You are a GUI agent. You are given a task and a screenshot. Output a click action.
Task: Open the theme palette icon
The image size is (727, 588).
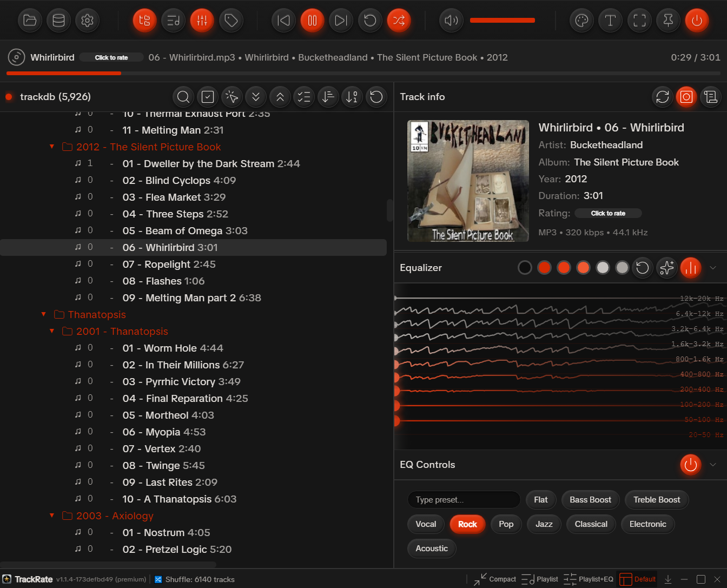pyautogui.click(x=581, y=21)
